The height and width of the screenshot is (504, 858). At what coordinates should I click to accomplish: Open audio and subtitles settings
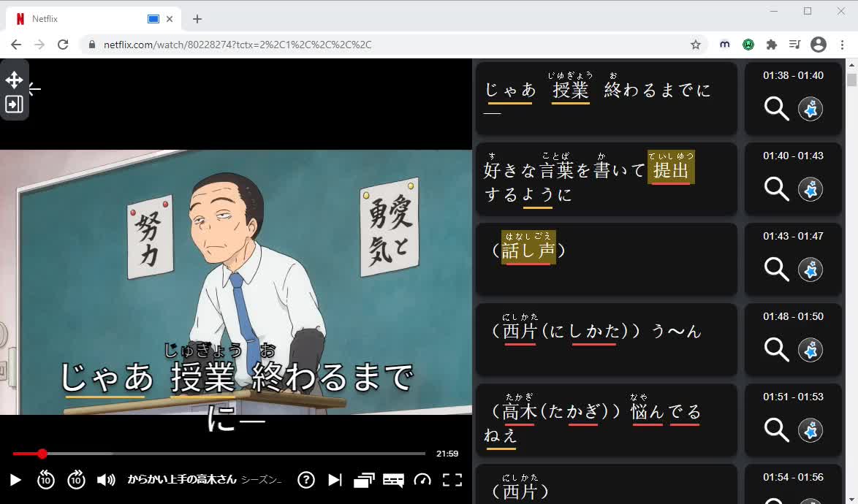tap(393, 481)
